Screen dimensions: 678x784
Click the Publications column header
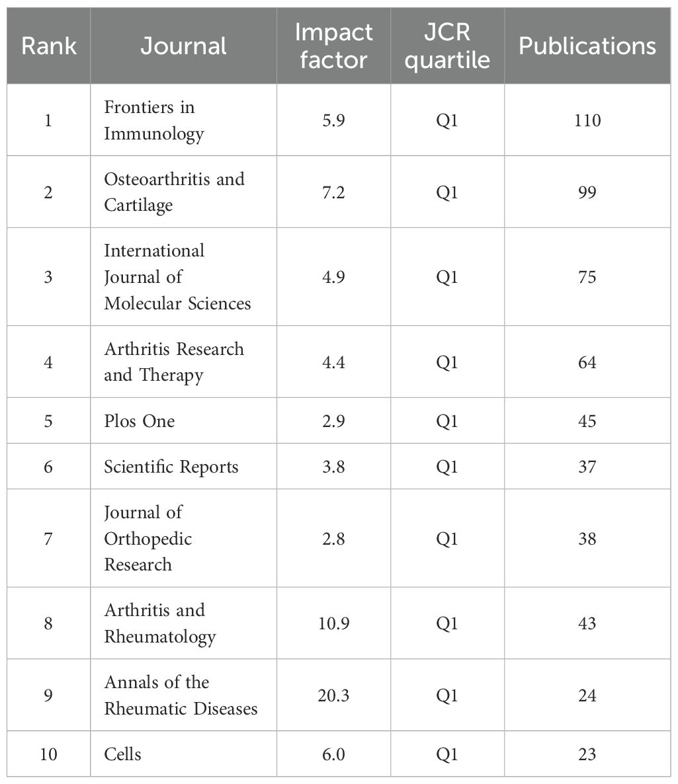(x=587, y=46)
